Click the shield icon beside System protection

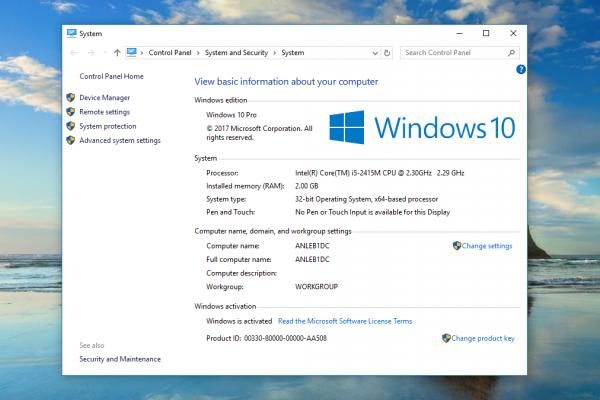(x=70, y=126)
